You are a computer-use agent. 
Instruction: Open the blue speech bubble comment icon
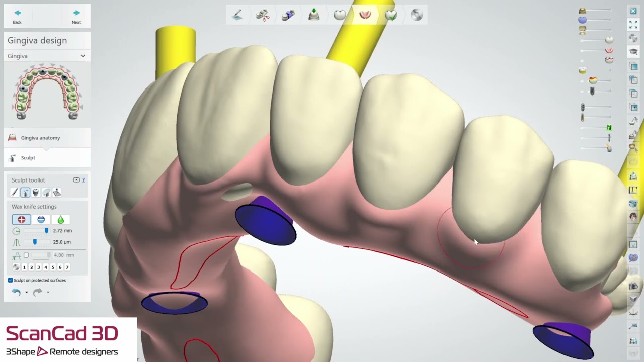[633, 257]
